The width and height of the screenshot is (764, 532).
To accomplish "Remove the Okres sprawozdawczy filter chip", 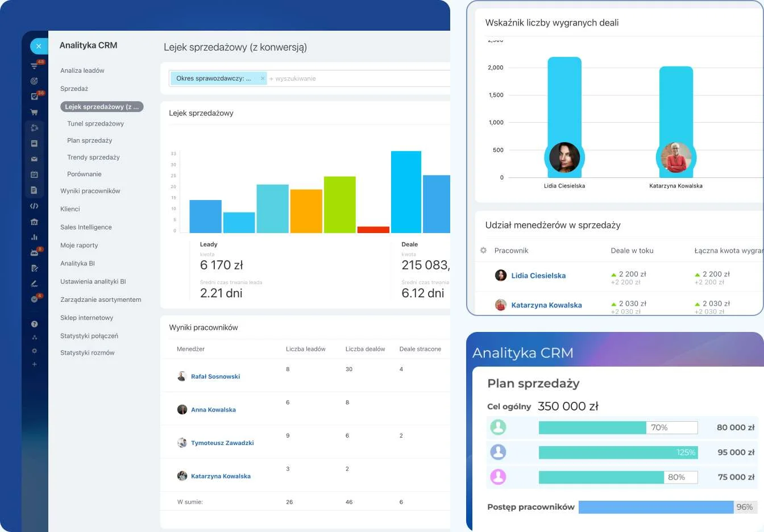I will coord(263,78).
